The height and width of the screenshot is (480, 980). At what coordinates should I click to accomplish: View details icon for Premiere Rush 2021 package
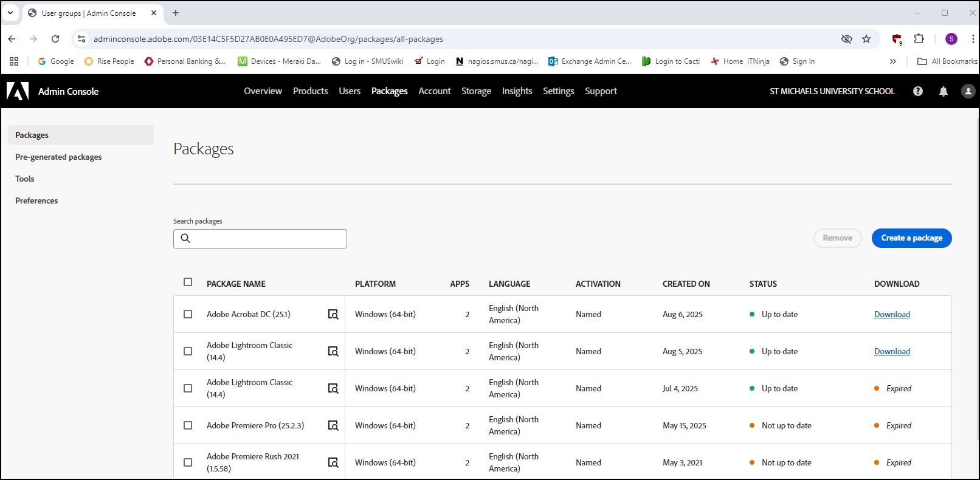(x=333, y=462)
